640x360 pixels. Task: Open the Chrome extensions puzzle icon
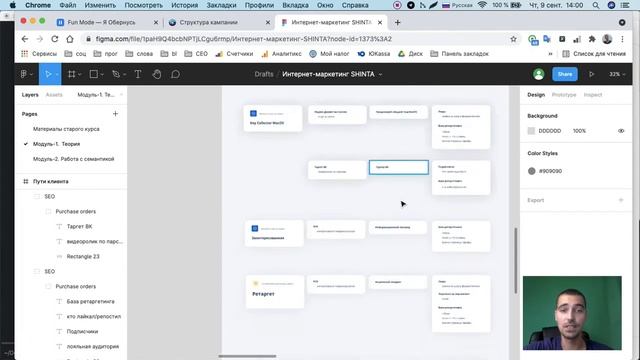[x=592, y=39]
